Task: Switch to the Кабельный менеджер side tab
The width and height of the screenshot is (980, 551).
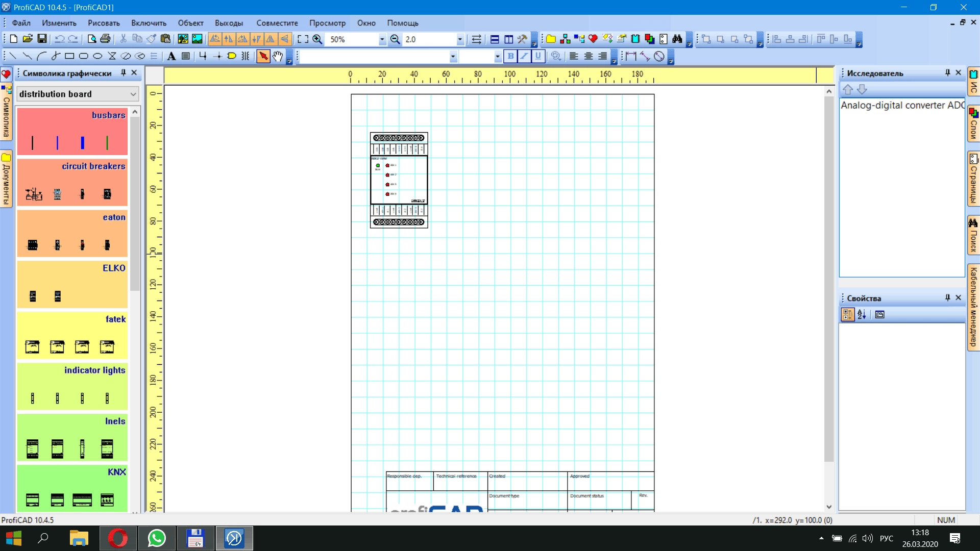Action: [x=973, y=307]
